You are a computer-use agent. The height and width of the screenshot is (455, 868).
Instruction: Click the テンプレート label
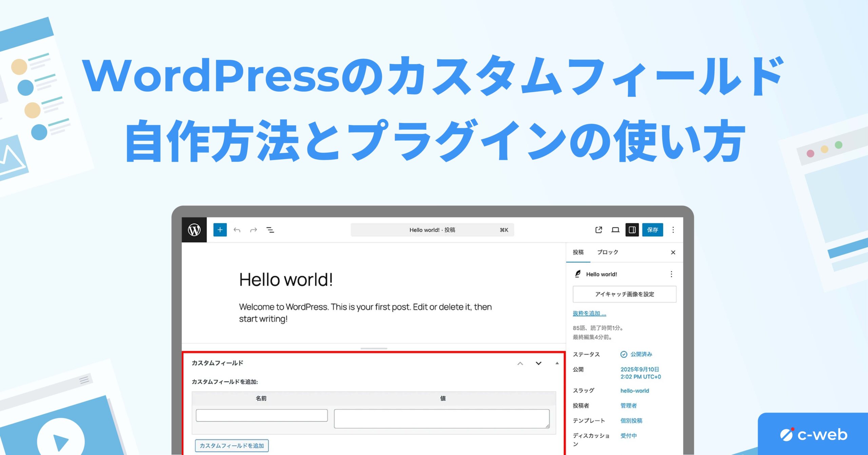pos(589,420)
